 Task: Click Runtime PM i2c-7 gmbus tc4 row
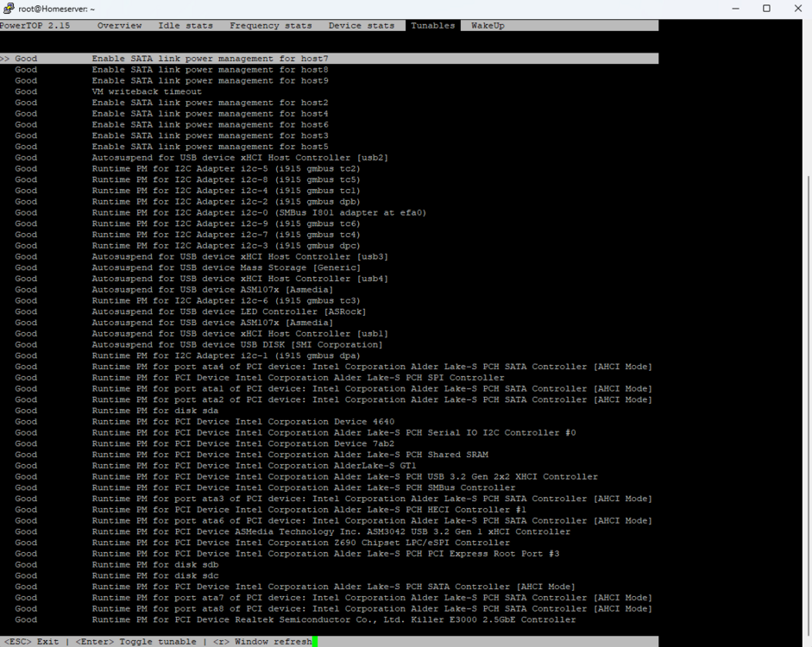tap(187, 235)
